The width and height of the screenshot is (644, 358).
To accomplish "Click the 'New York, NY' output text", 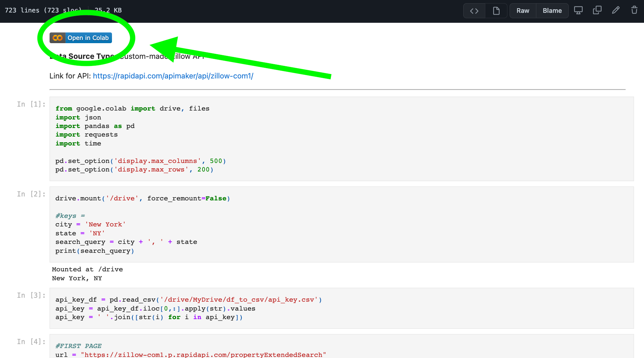I will coord(77,278).
